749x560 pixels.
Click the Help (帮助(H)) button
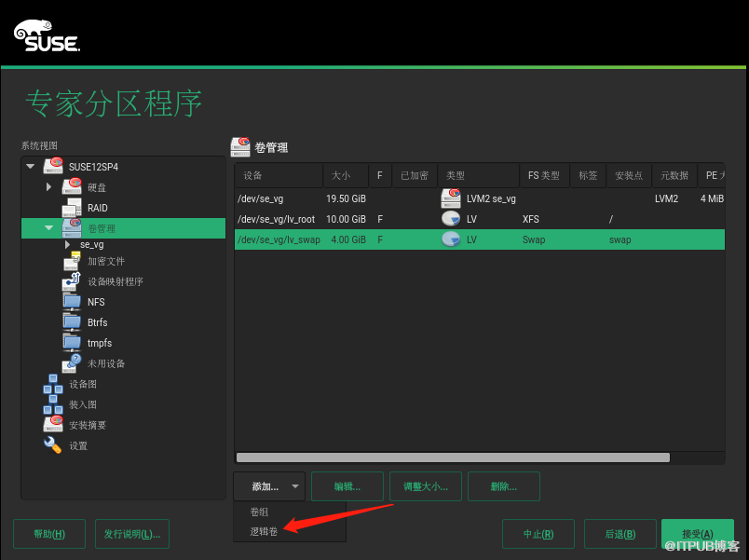[49, 534]
